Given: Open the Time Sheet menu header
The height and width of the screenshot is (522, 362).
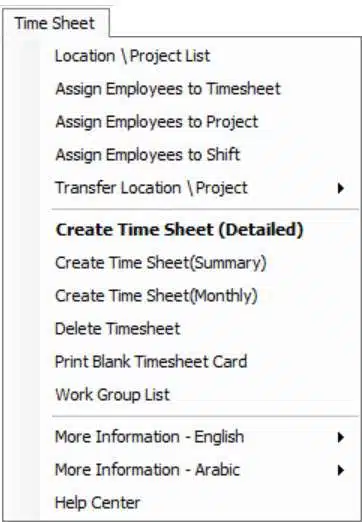Looking at the screenshot, I should tap(55, 23).
